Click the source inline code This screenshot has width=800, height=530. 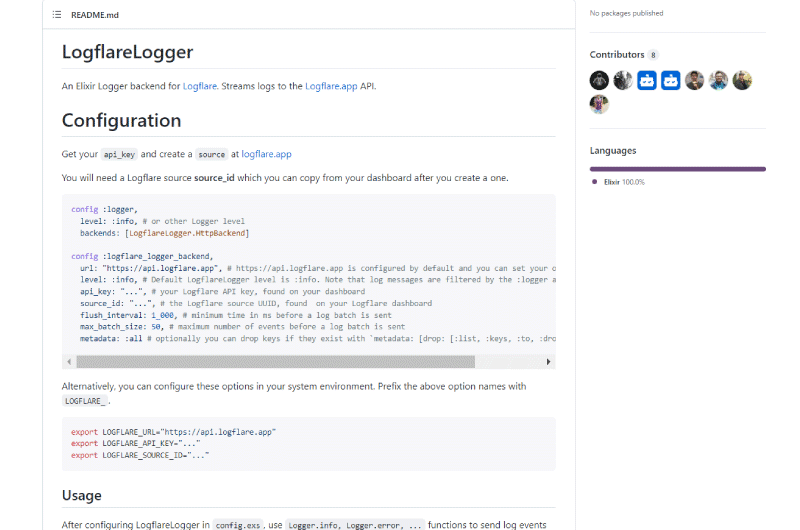pos(211,155)
